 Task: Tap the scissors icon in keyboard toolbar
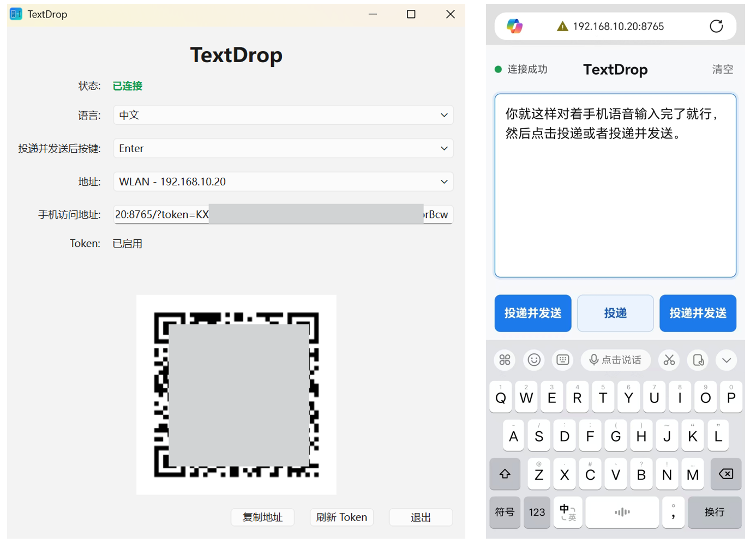pyautogui.click(x=669, y=360)
